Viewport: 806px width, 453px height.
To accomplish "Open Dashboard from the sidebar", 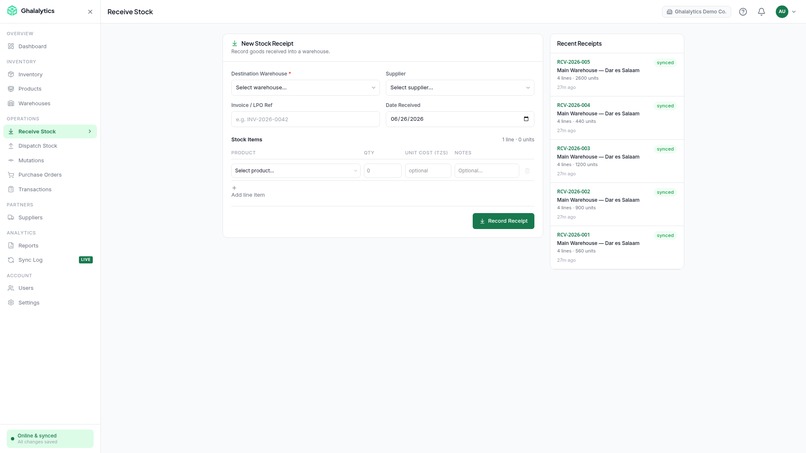I will coord(50,46).
